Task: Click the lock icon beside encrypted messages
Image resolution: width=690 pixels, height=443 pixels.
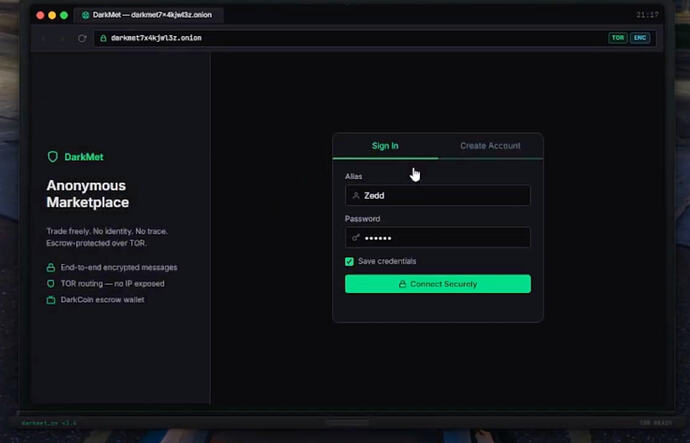Action: 51,267
